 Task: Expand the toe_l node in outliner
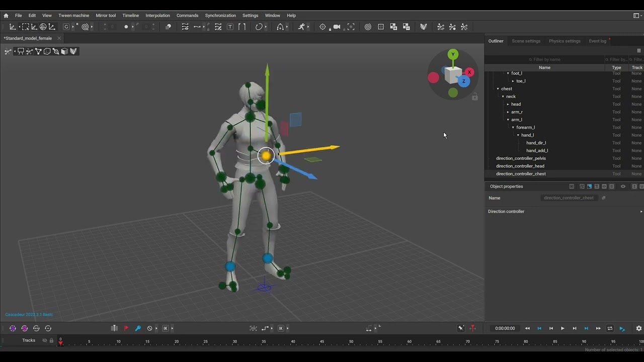(x=513, y=81)
